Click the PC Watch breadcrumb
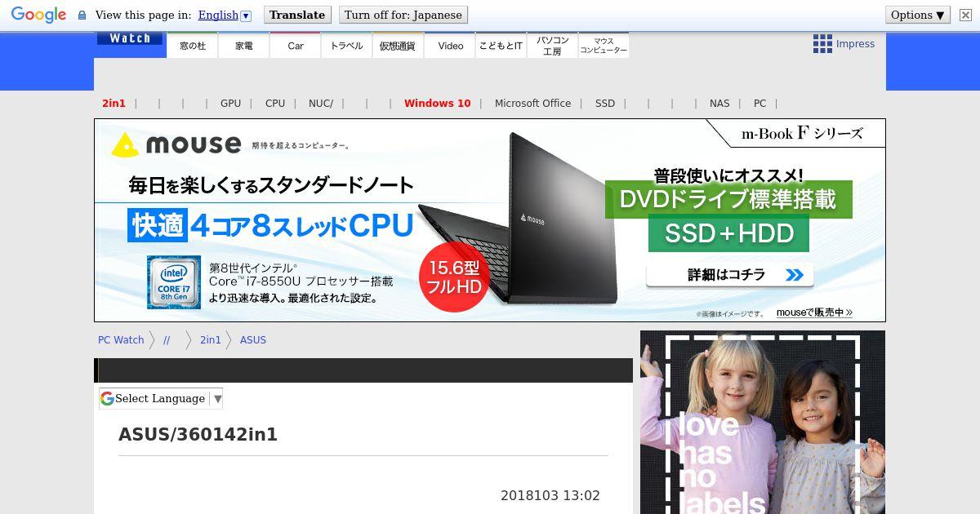This screenshot has width=980, height=514. coord(121,340)
